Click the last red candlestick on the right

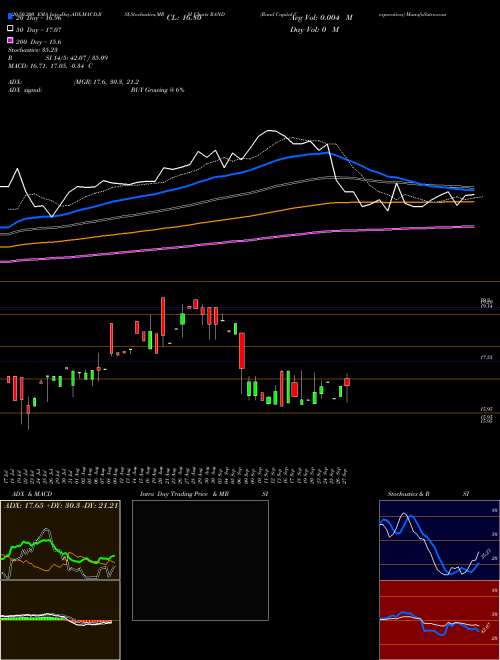tap(347, 382)
